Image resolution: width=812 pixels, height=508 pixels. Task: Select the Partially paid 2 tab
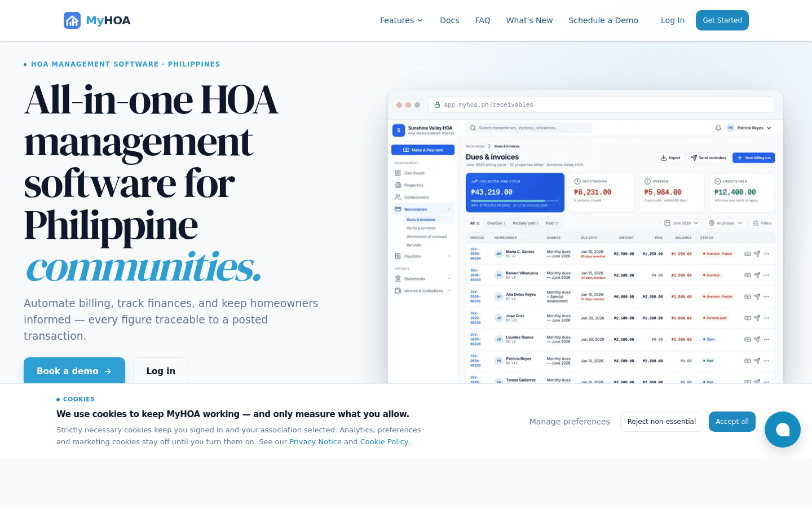(x=526, y=223)
